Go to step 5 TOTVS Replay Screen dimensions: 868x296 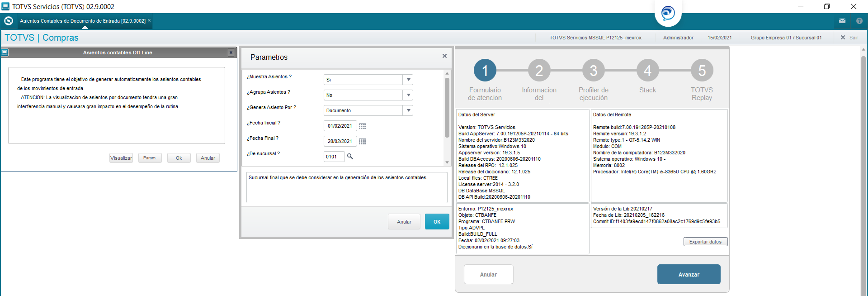click(702, 71)
